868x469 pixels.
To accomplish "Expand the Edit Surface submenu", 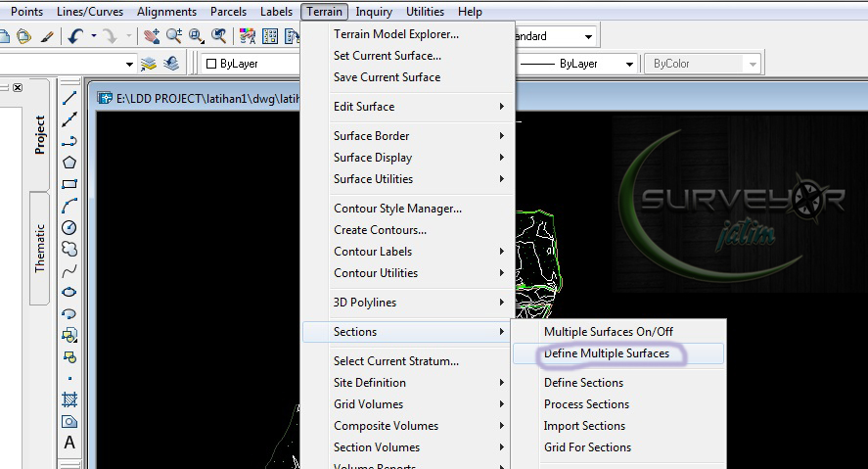I will [408, 107].
